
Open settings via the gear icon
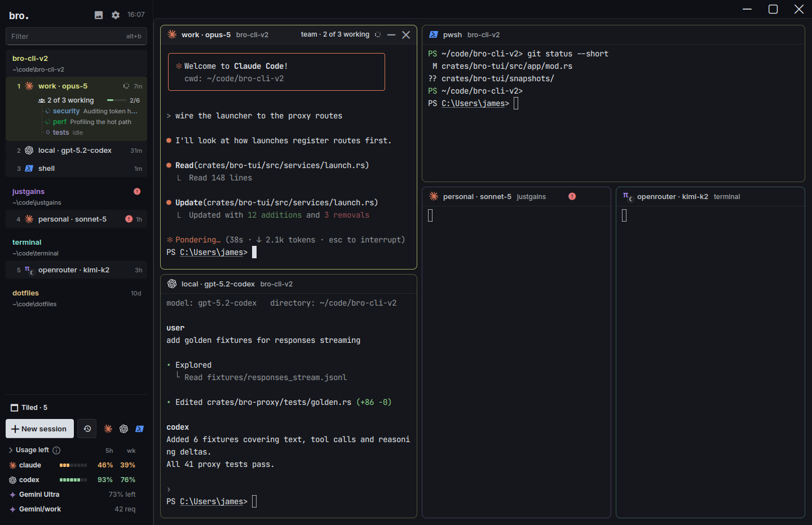click(x=116, y=15)
